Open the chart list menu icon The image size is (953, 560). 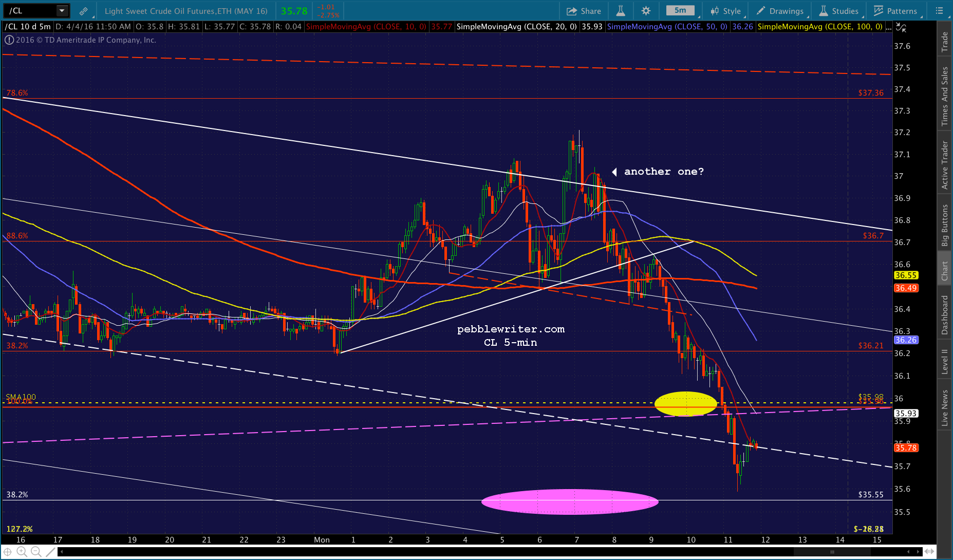940,11
